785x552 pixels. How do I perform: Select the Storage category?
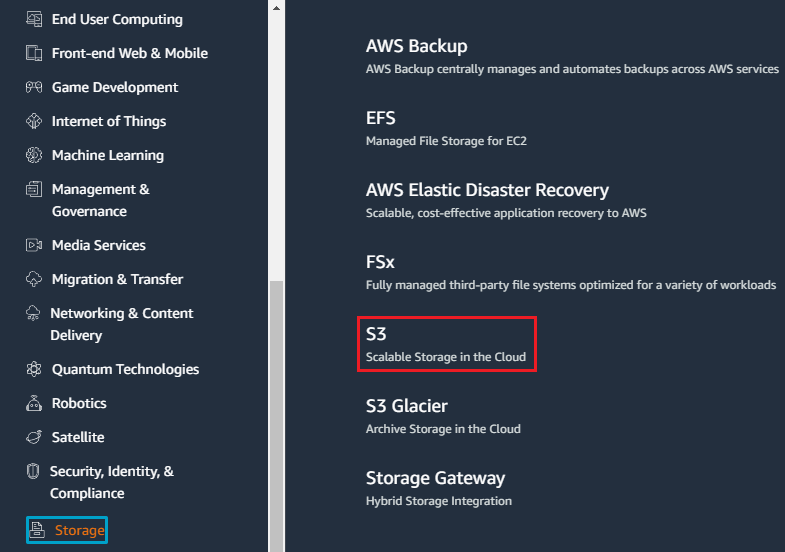[x=67, y=530]
